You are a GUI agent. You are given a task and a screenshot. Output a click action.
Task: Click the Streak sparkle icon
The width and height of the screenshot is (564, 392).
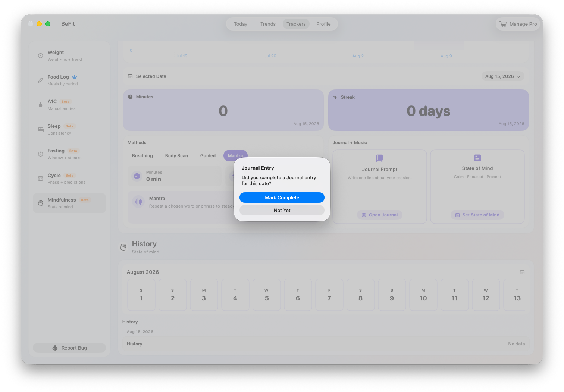[335, 97]
